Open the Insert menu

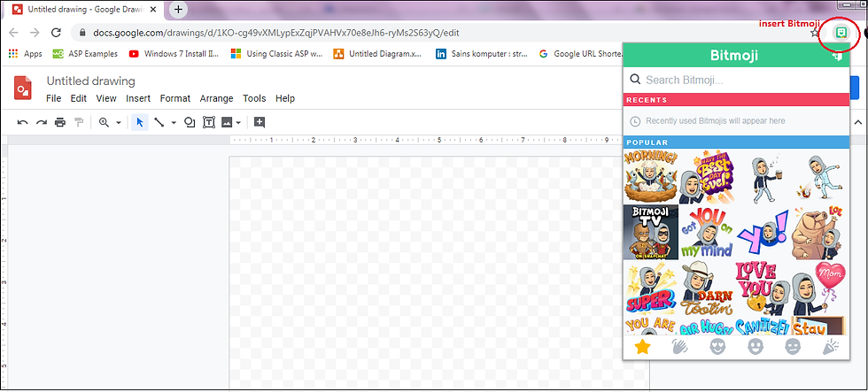pos(138,98)
